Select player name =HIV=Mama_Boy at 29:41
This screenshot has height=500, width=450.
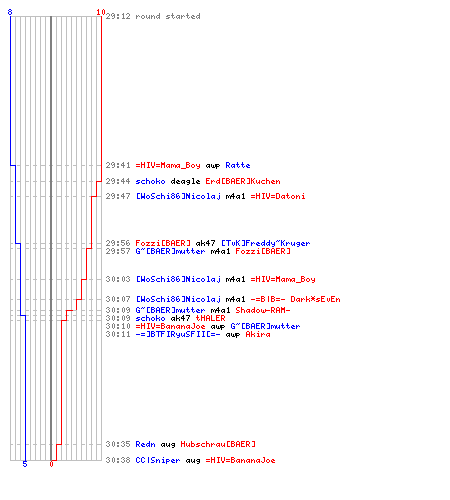click(168, 165)
